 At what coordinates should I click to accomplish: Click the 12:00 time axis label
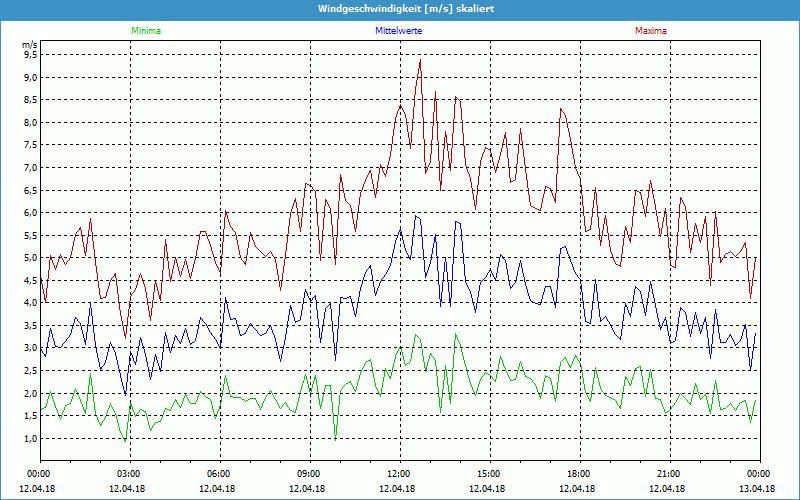tap(400, 474)
